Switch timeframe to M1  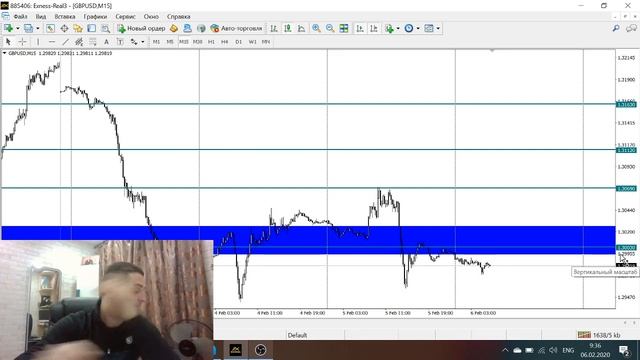156,42
